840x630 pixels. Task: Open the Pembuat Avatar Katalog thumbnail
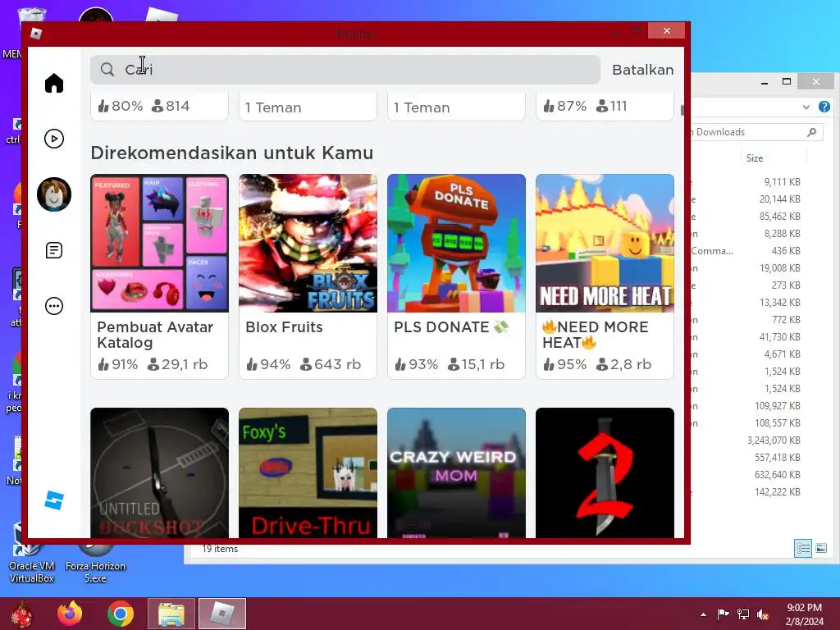click(x=160, y=243)
